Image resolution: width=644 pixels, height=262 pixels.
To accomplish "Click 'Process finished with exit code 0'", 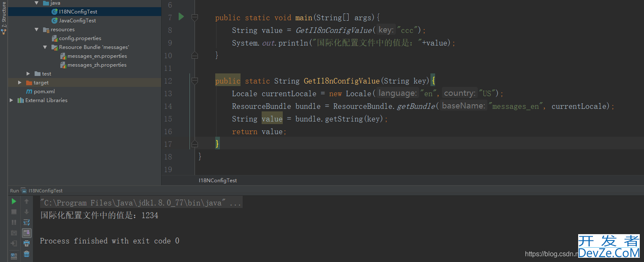I will (110, 241).
